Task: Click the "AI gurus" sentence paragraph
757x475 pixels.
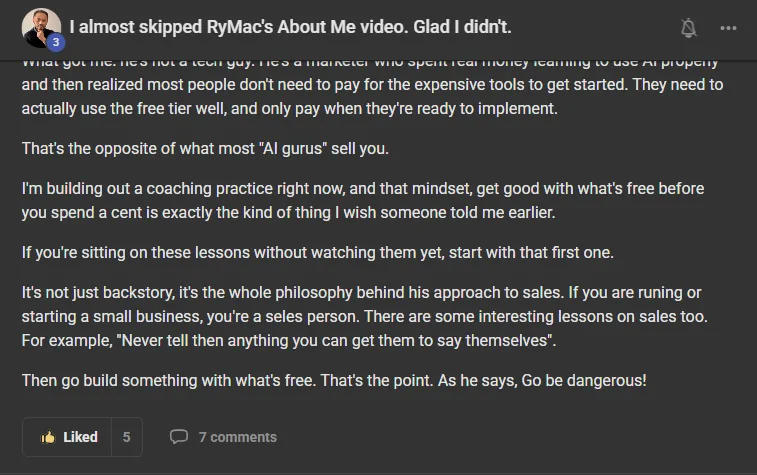Action: pos(205,148)
